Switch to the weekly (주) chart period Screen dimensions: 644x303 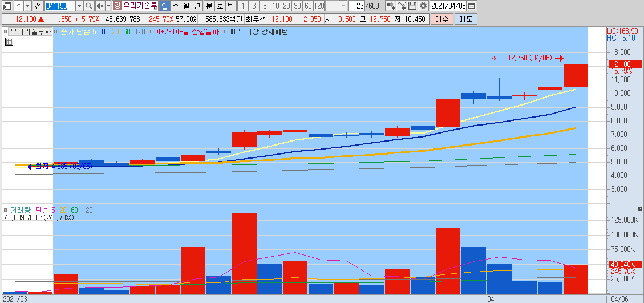coord(175,6)
